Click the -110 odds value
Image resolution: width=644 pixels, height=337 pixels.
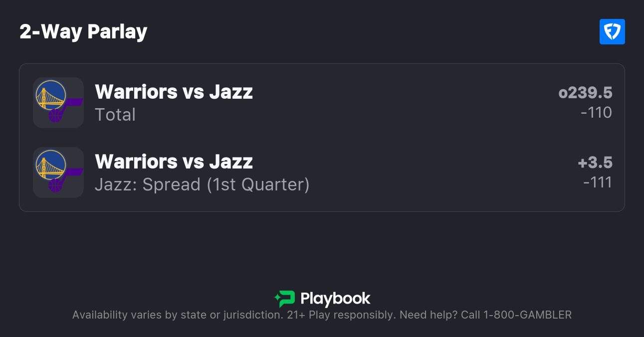point(596,113)
